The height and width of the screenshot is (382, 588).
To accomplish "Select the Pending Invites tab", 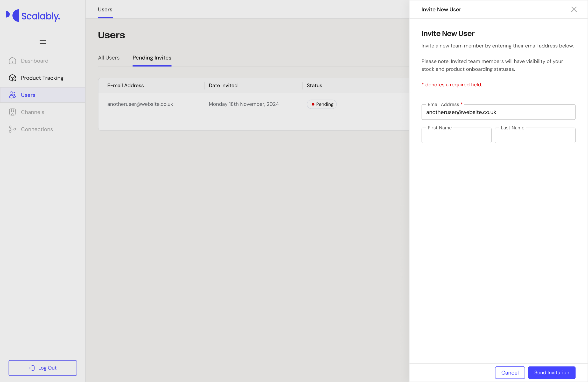I will coord(152,58).
